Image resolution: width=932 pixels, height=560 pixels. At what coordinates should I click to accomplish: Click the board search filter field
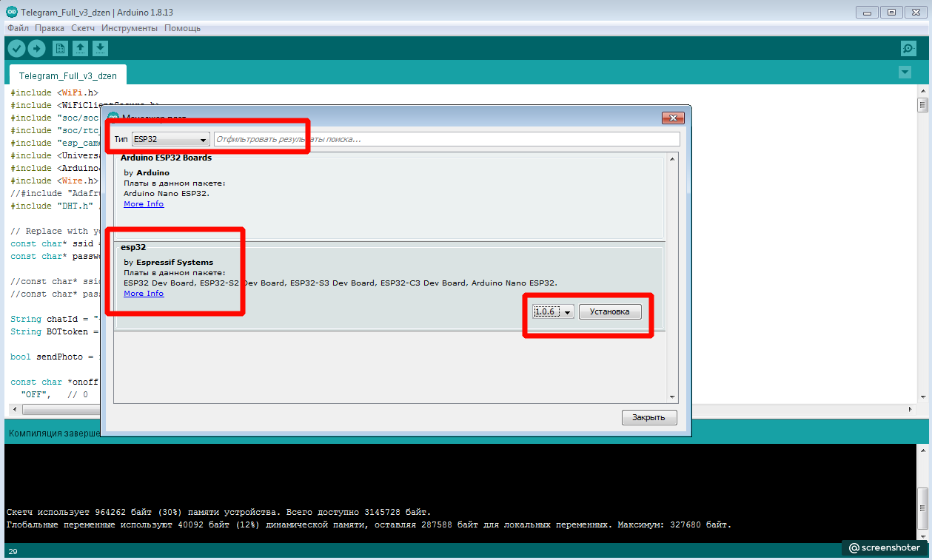coord(446,139)
